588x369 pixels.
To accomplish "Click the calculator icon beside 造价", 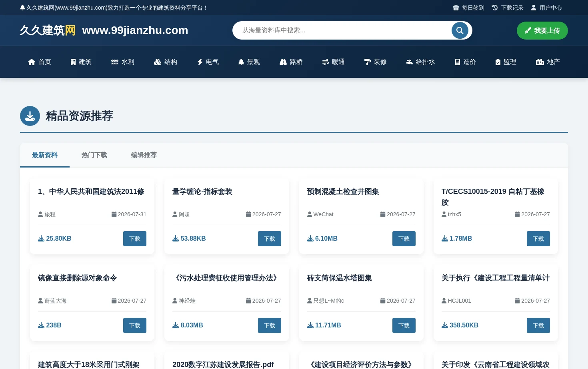I will coord(458,62).
